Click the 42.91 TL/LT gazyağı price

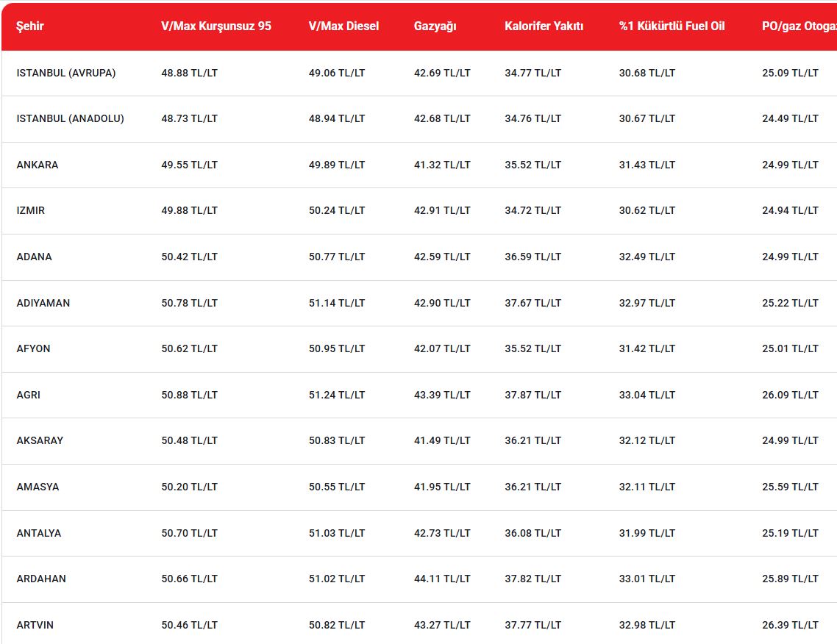[442, 210]
